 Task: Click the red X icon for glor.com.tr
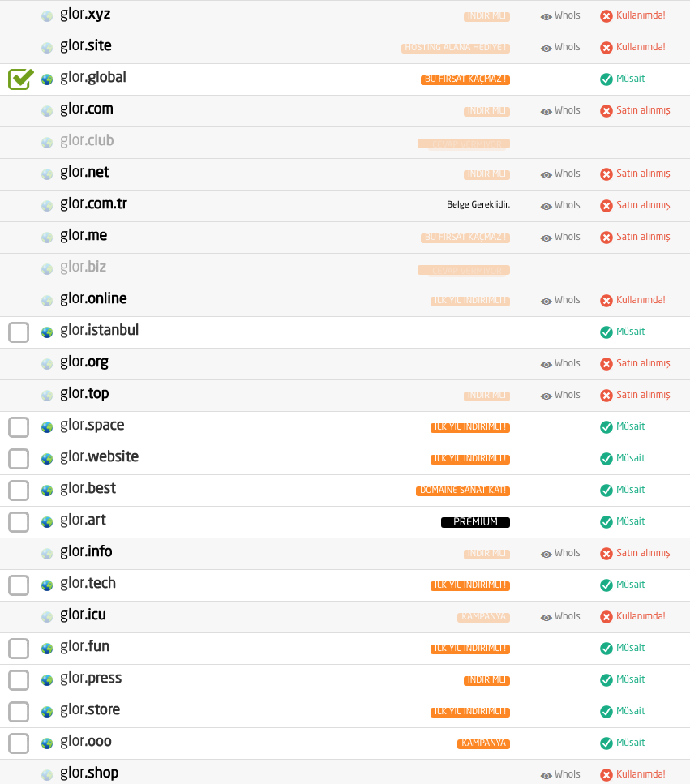(606, 206)
